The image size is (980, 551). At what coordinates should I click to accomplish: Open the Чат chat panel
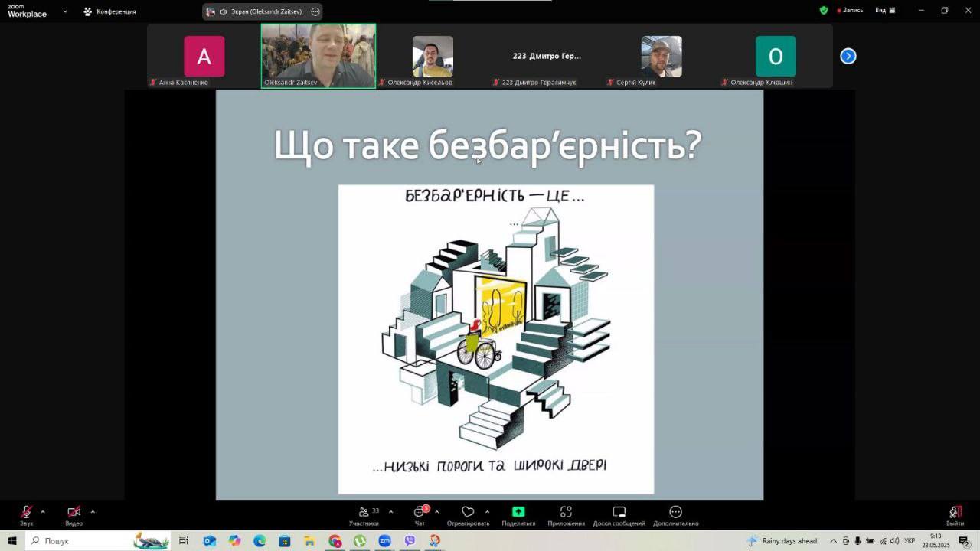coord(420,513)
